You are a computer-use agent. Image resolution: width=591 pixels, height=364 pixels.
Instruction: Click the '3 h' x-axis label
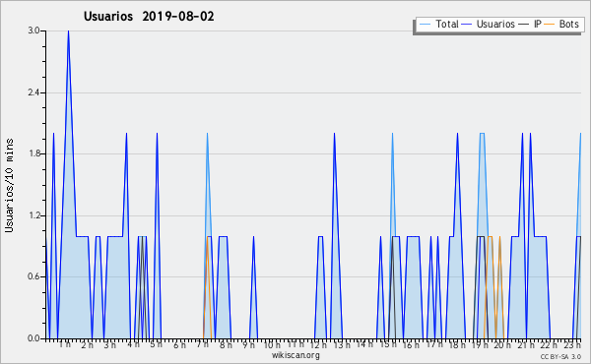110,345
